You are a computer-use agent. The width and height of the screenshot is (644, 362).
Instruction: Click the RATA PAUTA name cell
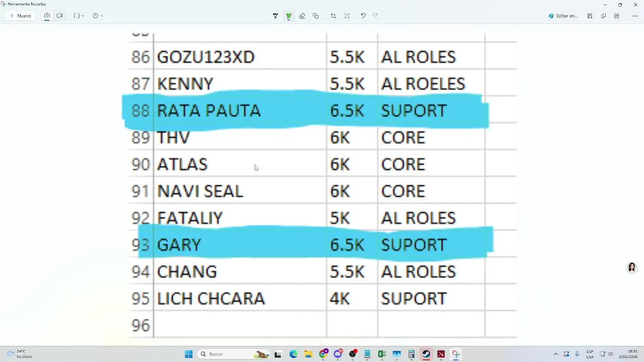(x=240, y=111)
